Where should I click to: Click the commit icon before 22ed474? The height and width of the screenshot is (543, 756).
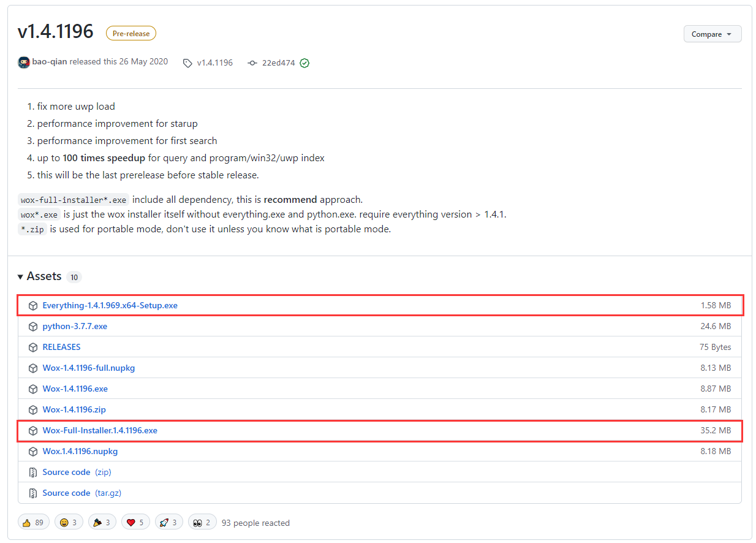click(252, 63)
